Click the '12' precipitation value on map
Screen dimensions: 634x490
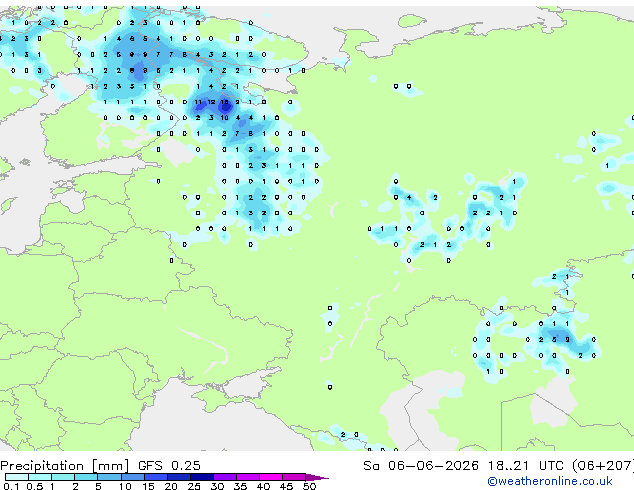coord(211,102)
